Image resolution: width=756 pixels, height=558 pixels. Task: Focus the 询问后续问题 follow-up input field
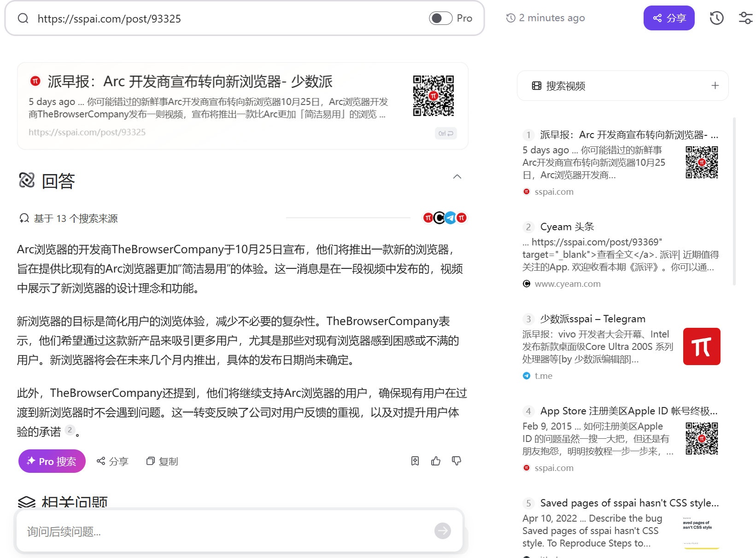click(226, 531)
